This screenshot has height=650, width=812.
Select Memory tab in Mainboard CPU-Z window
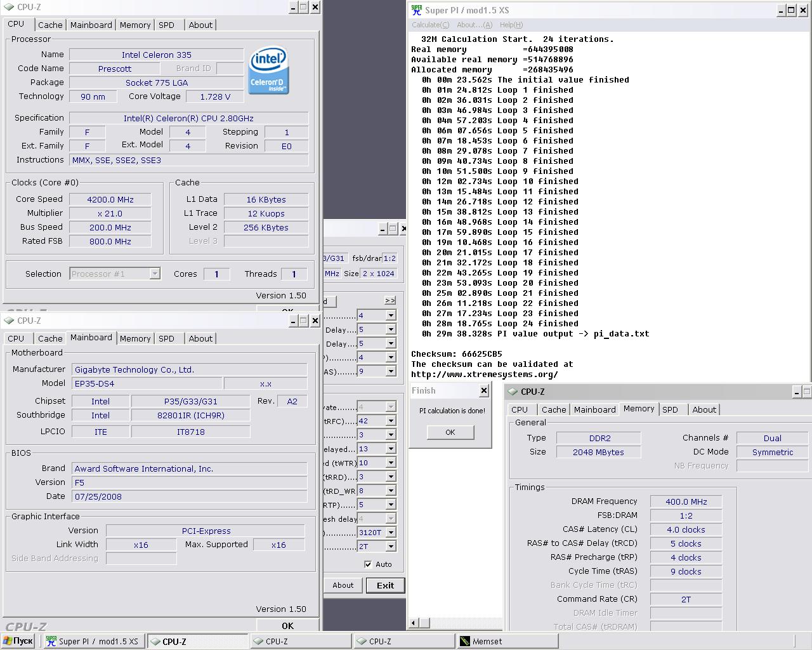(135, 338)
